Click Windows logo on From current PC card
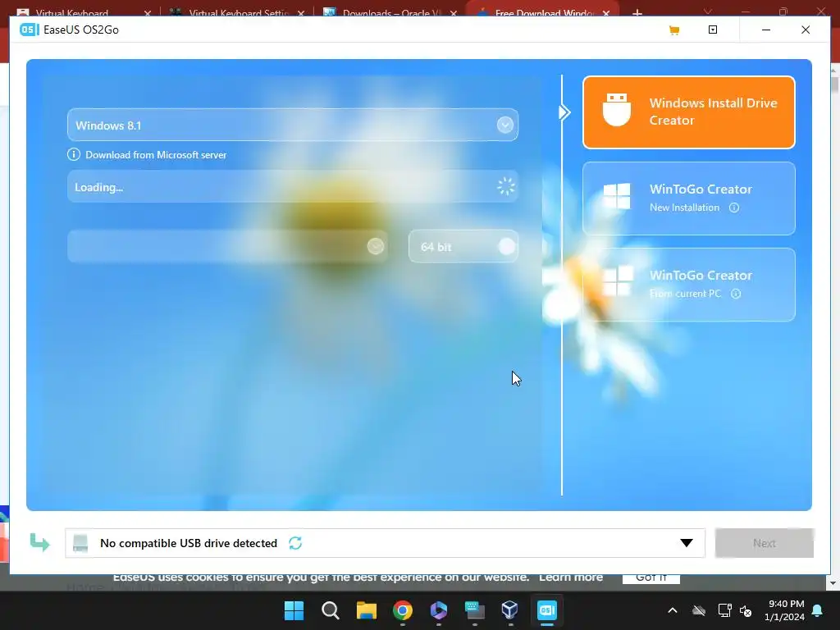The height and width of the screenshot is (630, 840). [x=617, y=281]
